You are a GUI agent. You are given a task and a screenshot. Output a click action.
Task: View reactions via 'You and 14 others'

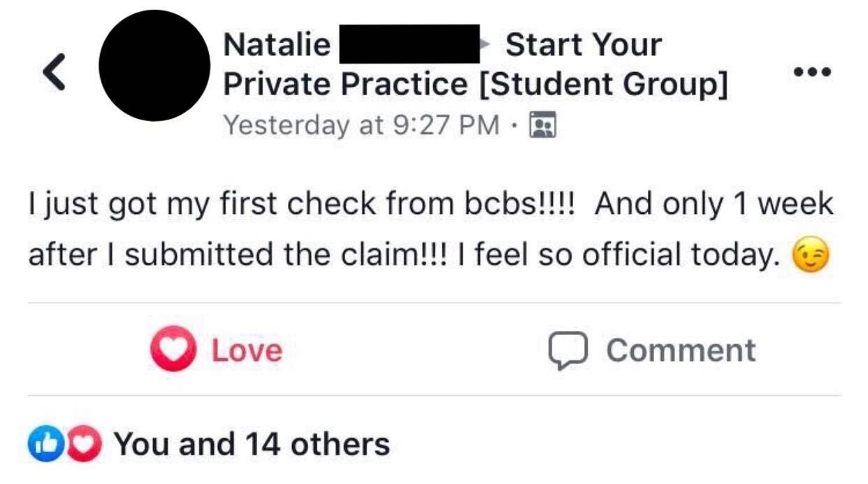252,444
